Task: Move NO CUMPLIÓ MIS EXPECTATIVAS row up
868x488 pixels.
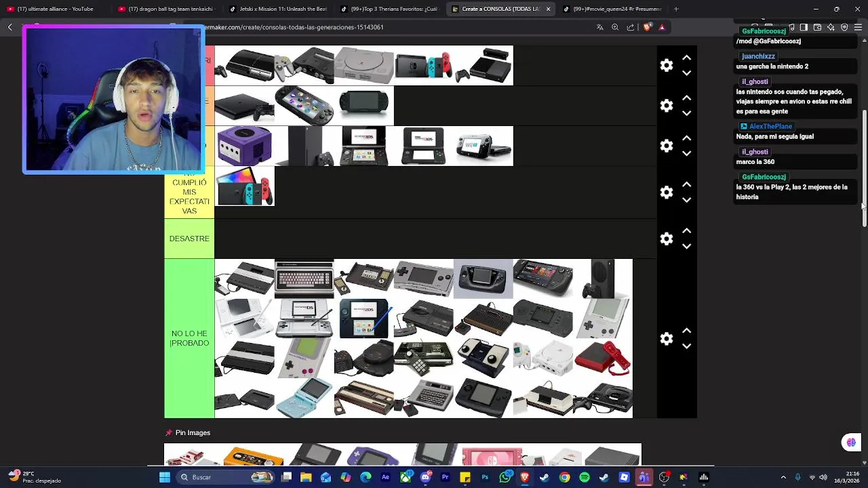Action: click(x=686, y=184)
